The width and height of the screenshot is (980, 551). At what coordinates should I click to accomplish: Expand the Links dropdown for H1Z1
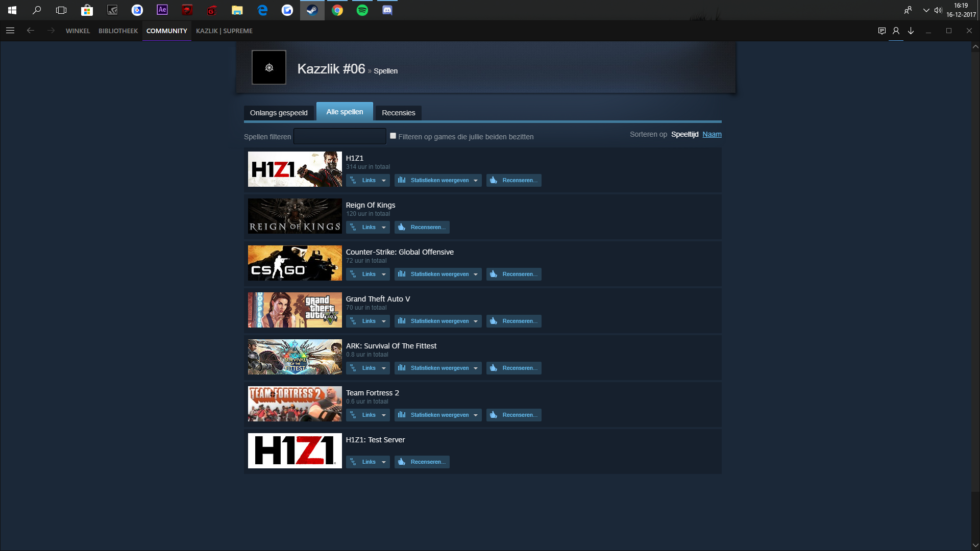click(x=368, y=180)
